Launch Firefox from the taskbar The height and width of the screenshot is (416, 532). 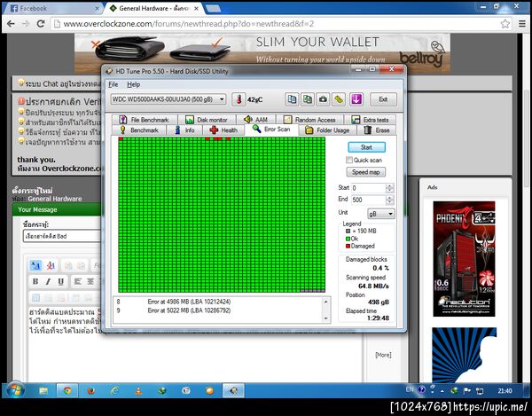91,391
